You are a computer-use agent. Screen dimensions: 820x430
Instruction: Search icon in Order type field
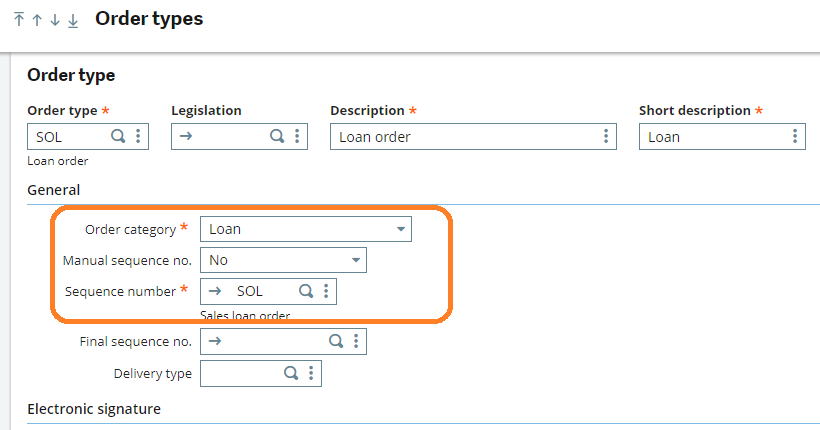click(x=118, y=137)
